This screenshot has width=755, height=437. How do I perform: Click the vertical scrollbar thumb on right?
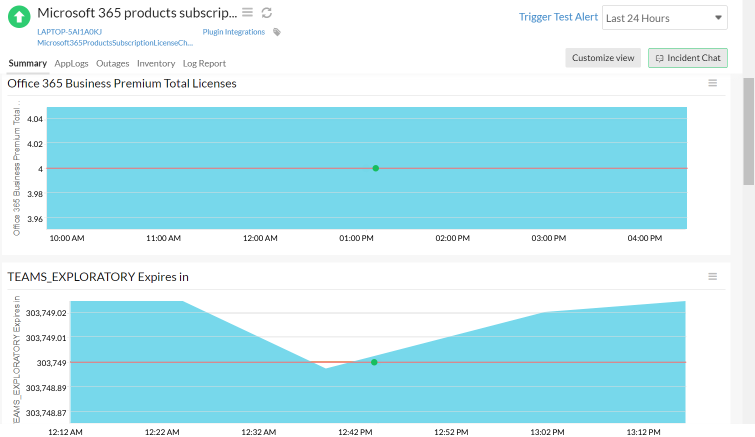(748, 131)
